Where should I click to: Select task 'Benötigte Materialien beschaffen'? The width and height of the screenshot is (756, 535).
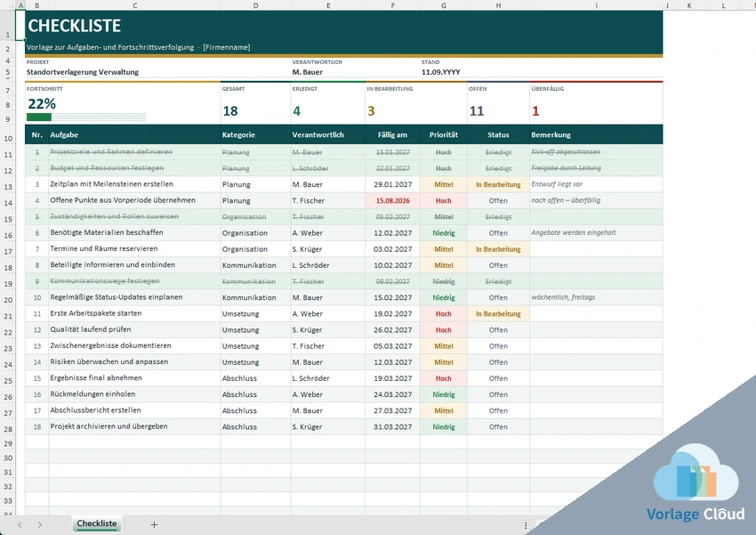(x=107, y=232)
